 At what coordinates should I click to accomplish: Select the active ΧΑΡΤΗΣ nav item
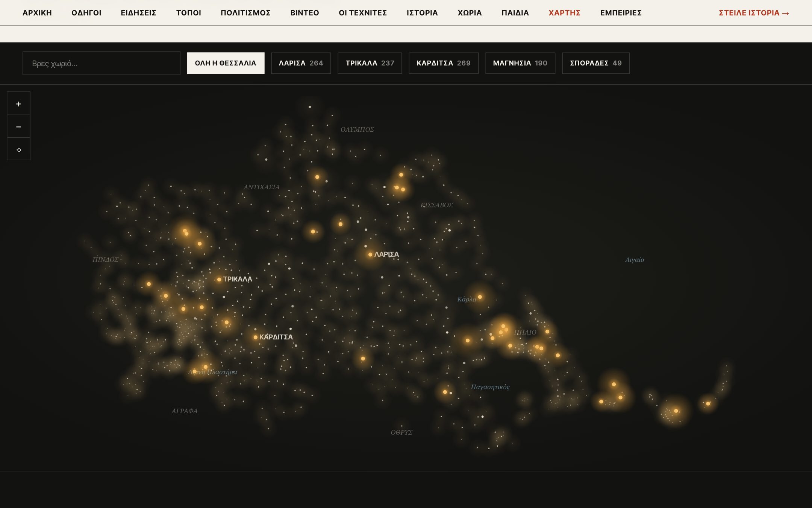(564, 13)
